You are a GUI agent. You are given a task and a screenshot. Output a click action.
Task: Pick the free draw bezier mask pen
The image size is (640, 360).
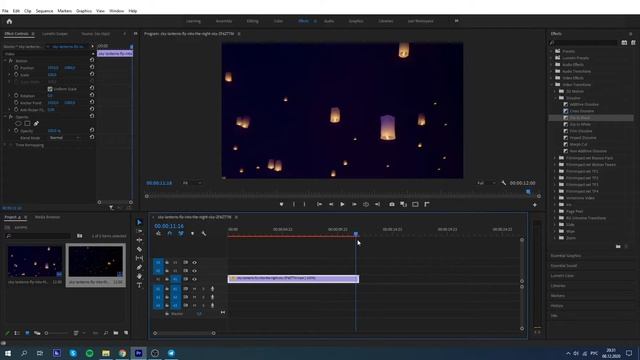[x=36, y=123]
